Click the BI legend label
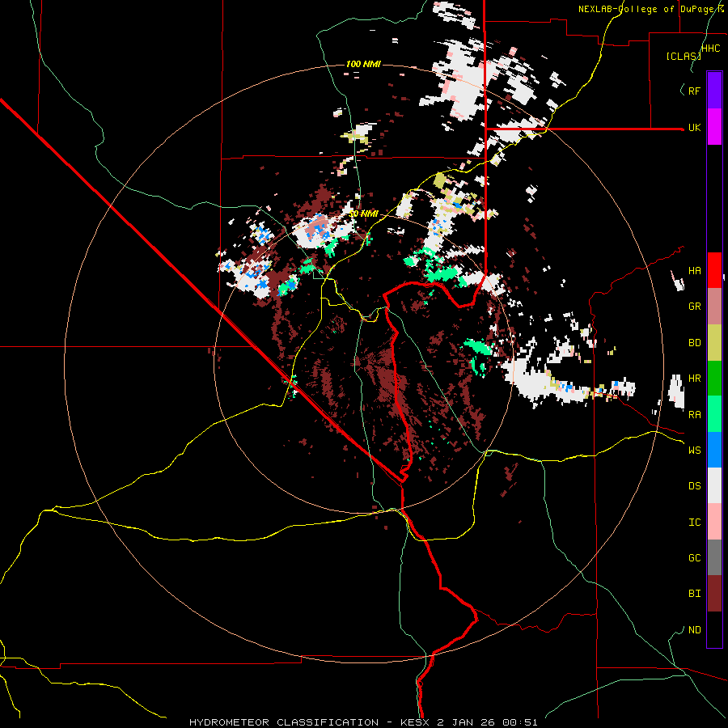Screen dimensions: 728x728 point(695,594)
